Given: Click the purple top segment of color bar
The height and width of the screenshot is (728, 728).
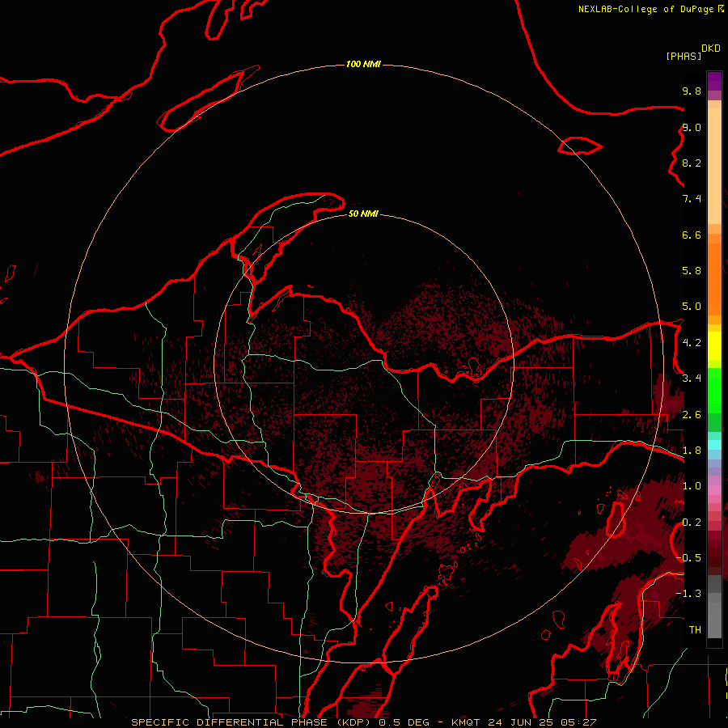Looking at the screenshot, I should [x=714, y=81].
